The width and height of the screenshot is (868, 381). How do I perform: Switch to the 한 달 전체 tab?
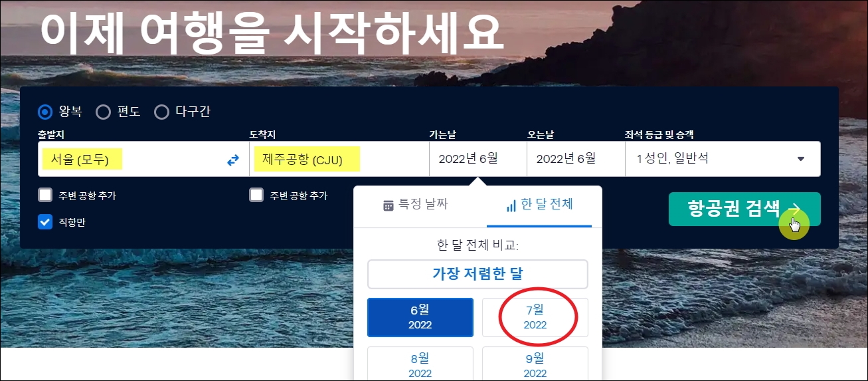pyautogui.click(x=539, y=206)
